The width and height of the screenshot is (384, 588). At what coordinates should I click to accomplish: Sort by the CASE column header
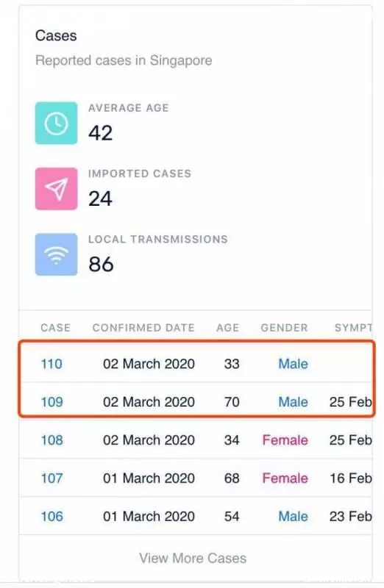click(56, 328)
